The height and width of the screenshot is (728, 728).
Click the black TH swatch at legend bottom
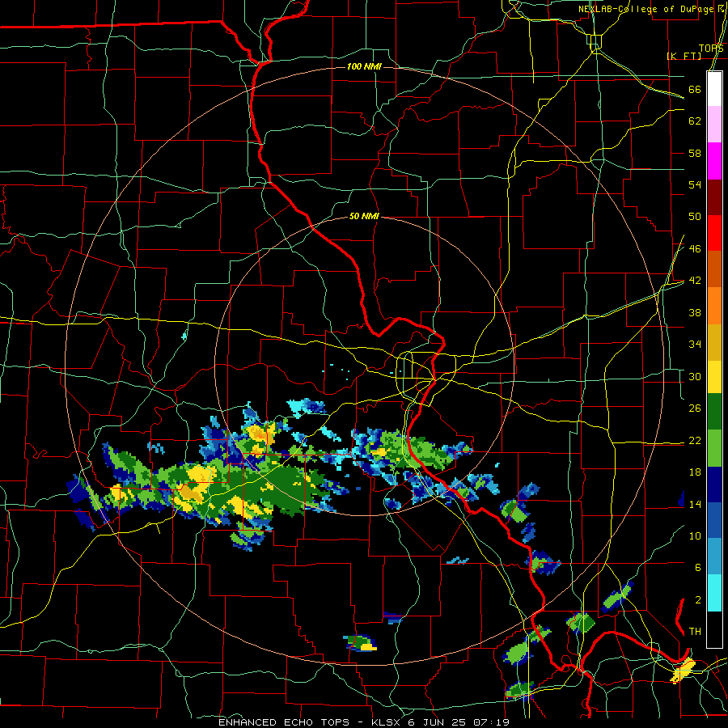point(714,629)
